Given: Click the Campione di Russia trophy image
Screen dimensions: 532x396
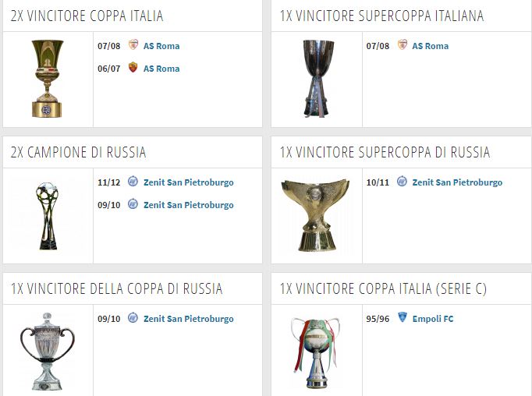Looking at the screenshot, I should pyautogui.click(x=48, y=216).
